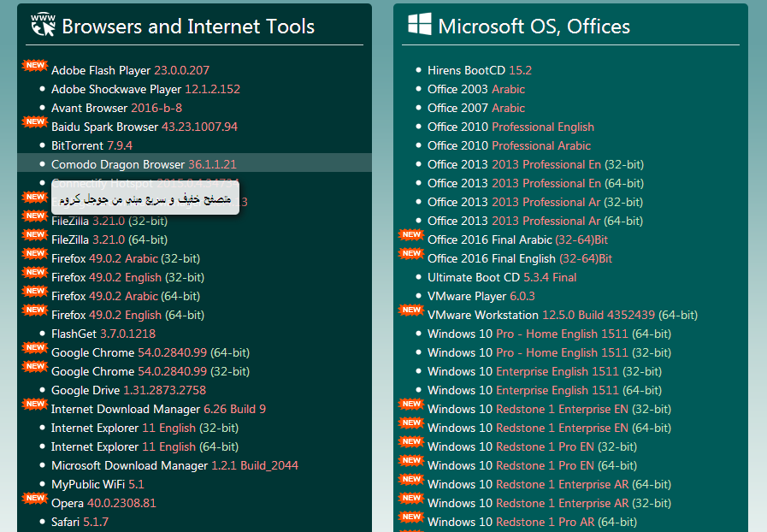The width and height of the screenshot is (767, 532).
Task: Select VMware Workstation 12.5.0 Build 4352439
Action: pyautogui.click(x=563, y=315)
